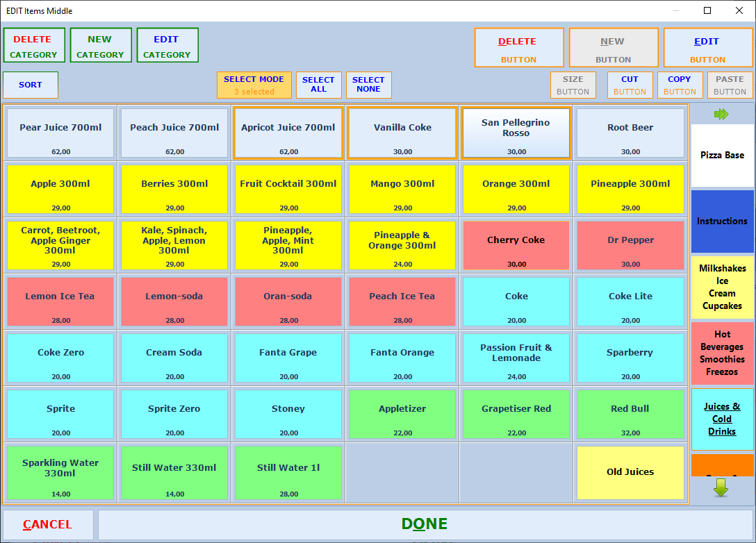Click the Edit Button control
The height and width of the screenshot is (543, 756).
point(707,49)
